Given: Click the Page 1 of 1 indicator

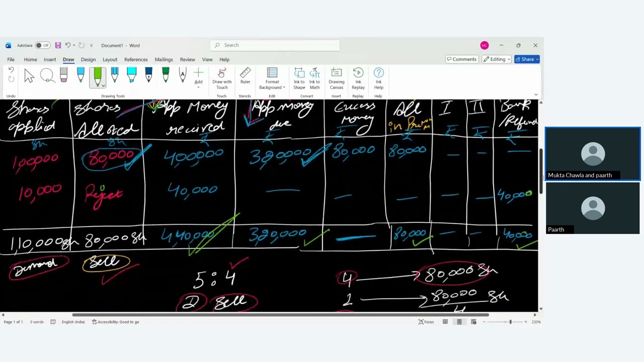Looking at the screenshot, I should click(x=13, y=322).
